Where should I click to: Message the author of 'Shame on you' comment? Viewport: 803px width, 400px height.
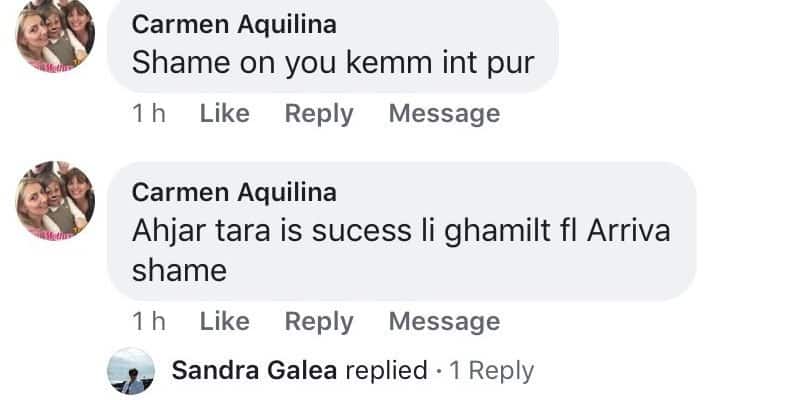(x=443, y=114)
